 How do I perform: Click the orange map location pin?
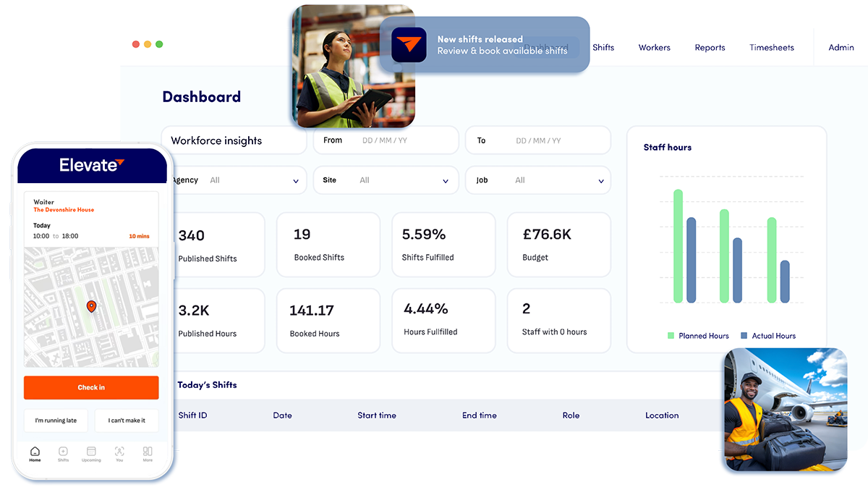pyautogui.click(x=91, y=307)
